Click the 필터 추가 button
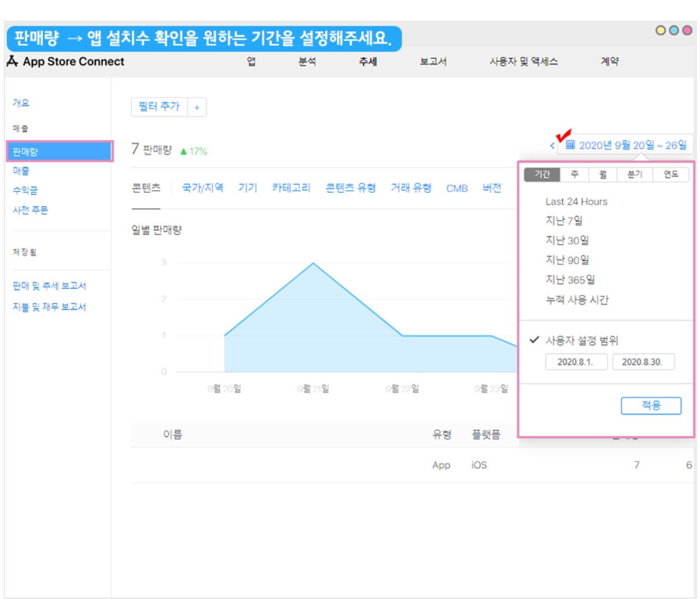This screenshot has width=700, height=599. click(160, 107)
